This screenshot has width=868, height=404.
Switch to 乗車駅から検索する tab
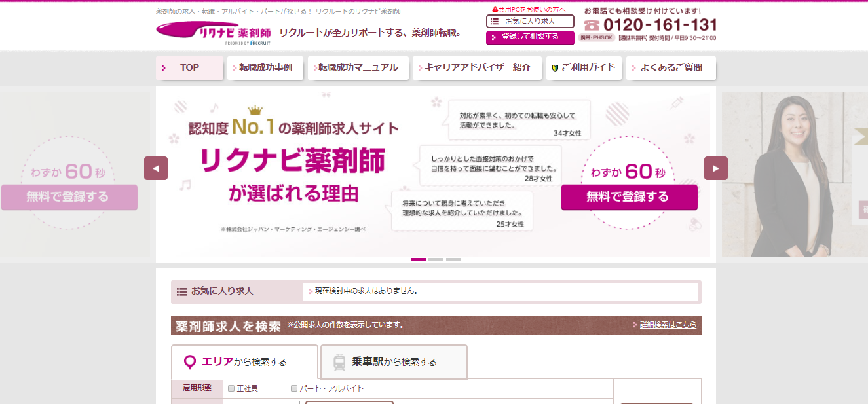tap(394, 362)
